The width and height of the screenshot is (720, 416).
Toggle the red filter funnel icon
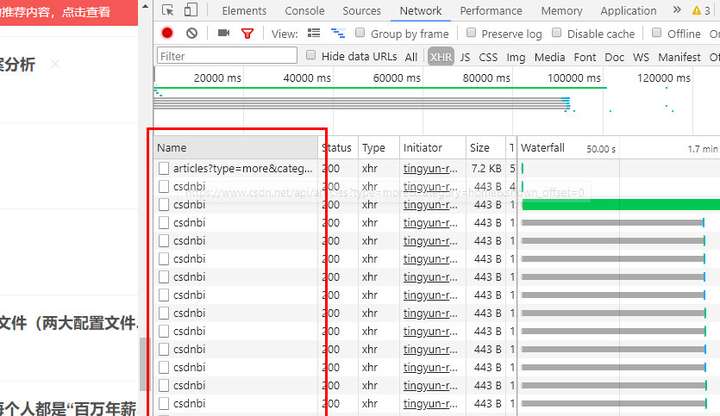(248, 33)
